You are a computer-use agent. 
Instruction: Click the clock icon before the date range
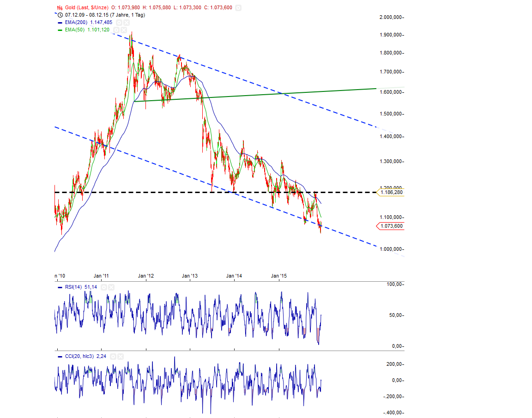click(x=60, y=14)
